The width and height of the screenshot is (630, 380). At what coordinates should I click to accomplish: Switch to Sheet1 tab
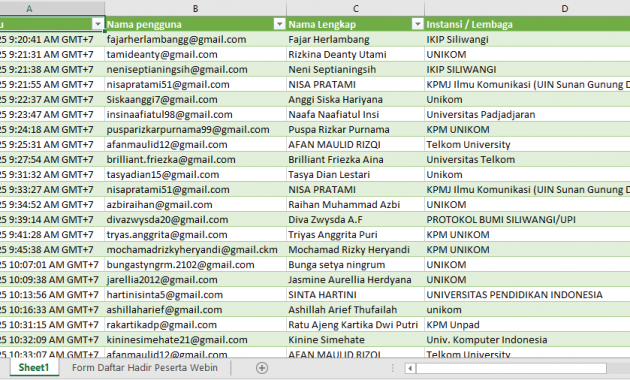point(34,368)
